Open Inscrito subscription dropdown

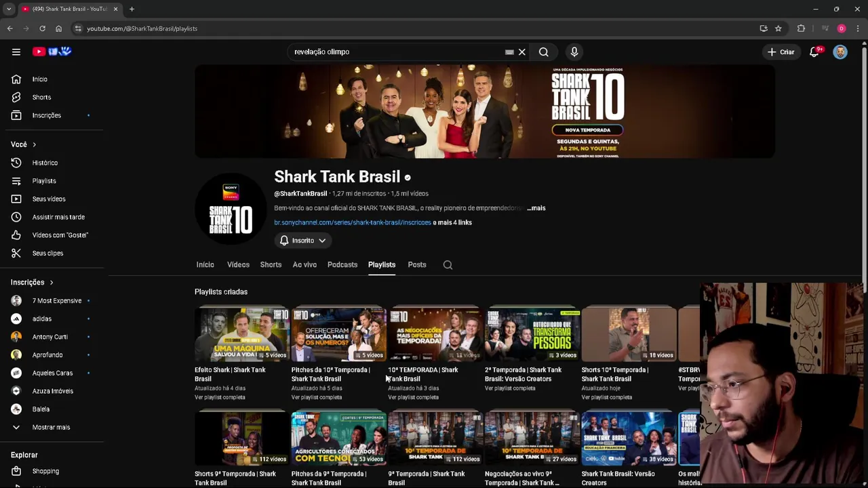pos(302,241)
